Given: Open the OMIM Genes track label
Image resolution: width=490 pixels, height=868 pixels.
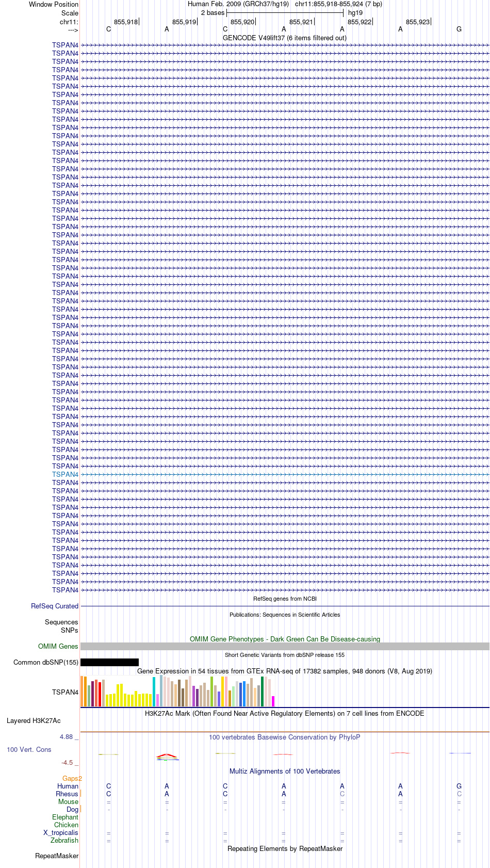Looking at the screenshot, I should pos(58,646).
